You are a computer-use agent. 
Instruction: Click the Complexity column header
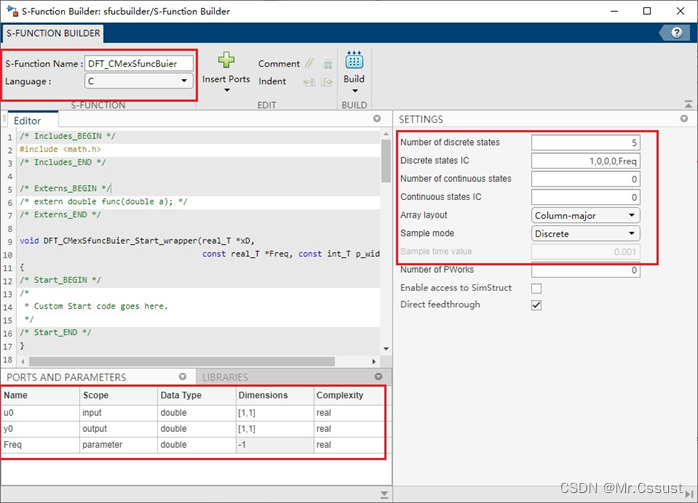(x=349, y=395)
